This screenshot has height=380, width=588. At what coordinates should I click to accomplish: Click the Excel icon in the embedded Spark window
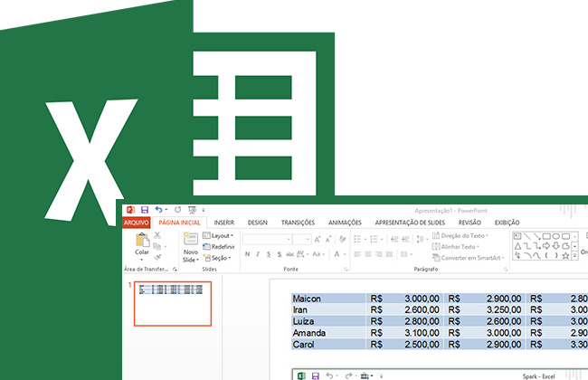pos(301,375)
